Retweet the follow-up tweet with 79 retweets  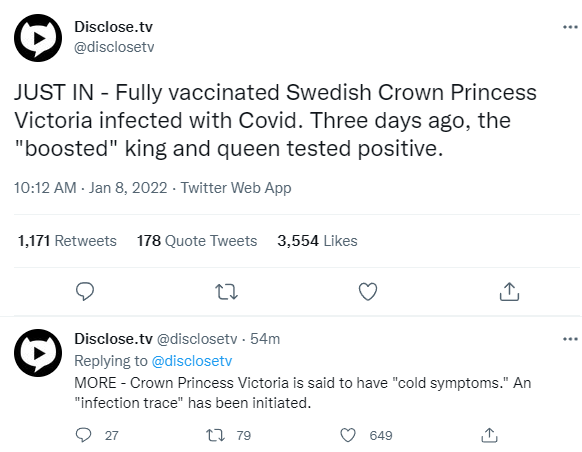(x=216, y=435)
